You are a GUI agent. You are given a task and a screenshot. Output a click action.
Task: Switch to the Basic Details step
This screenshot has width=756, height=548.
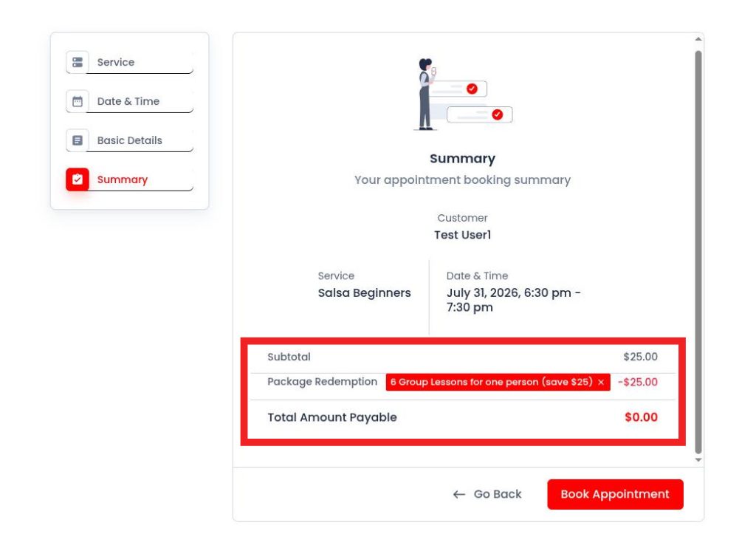[x=130, y=140]
